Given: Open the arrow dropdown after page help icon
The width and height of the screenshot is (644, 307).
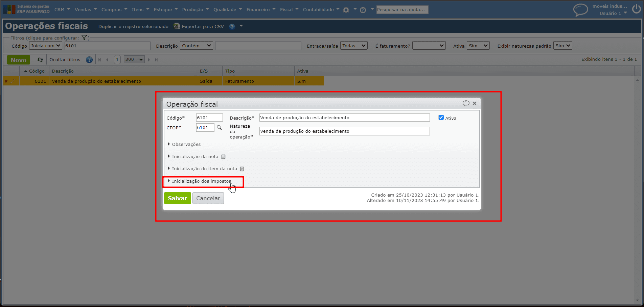Looking at the screenshot, I should coord(241,26).
